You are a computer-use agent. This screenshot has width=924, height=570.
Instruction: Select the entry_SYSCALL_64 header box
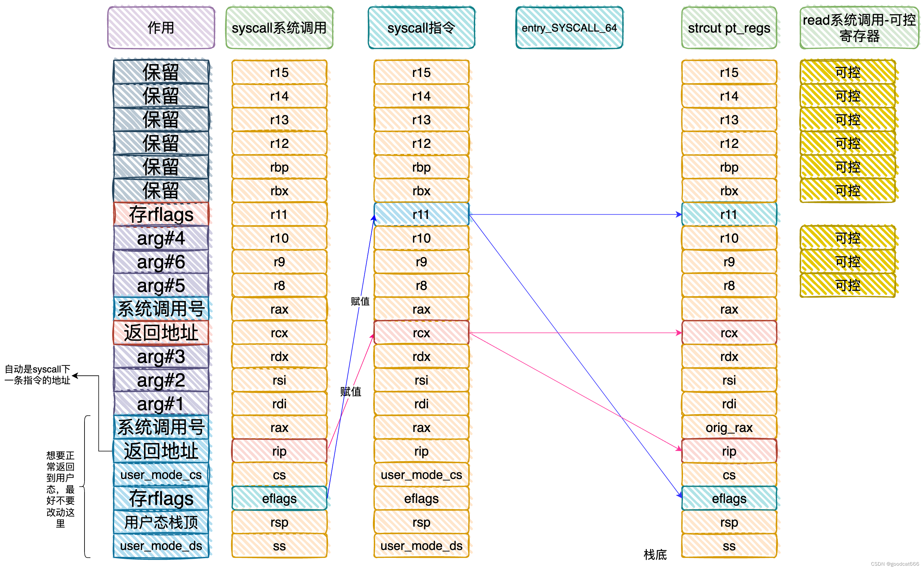tap(569, 28)
